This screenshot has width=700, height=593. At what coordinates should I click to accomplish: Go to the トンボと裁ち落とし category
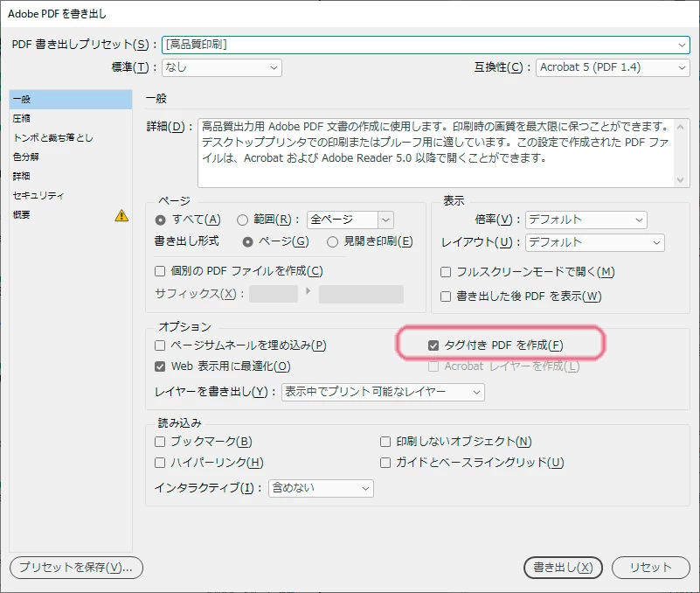tap(71, 137)
